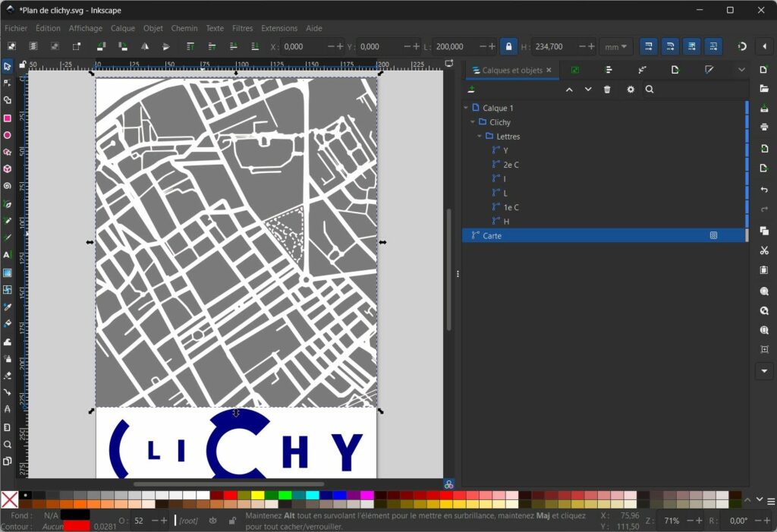
Task: Click Undo in right command bar
Action: (x=764, y=190)
